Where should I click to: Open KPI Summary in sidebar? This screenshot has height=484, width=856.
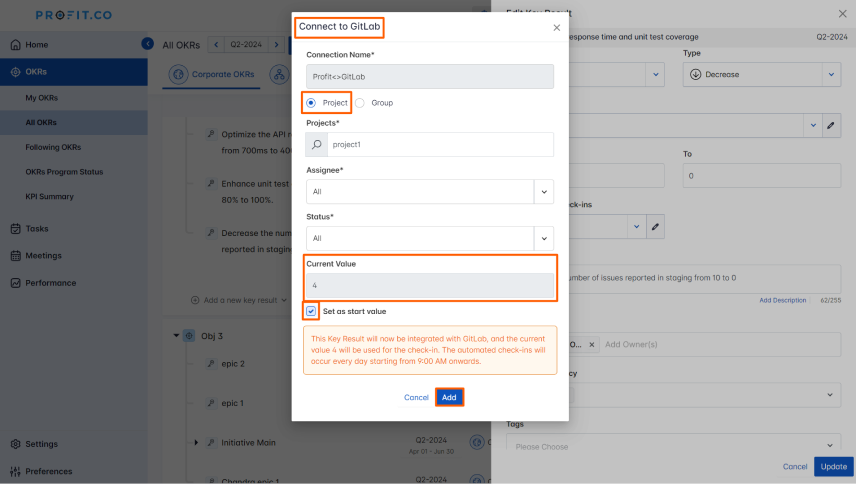(x=49, y=196)
